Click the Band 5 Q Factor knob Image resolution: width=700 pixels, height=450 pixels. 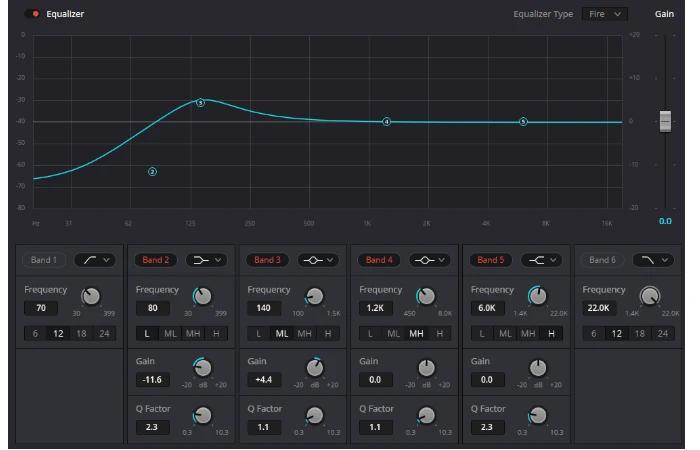[538, 416]
